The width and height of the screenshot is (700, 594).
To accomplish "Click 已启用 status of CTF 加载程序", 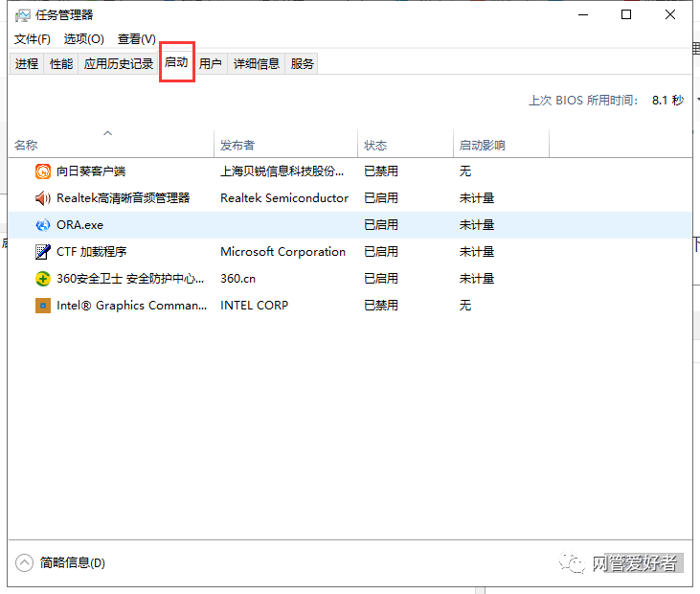I will [x=381, y=252].
